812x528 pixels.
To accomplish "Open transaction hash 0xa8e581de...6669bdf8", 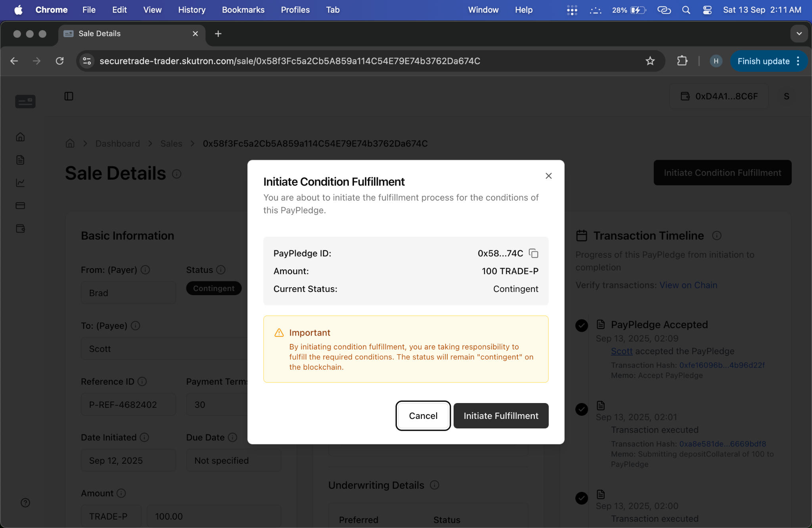I will 723,444.
